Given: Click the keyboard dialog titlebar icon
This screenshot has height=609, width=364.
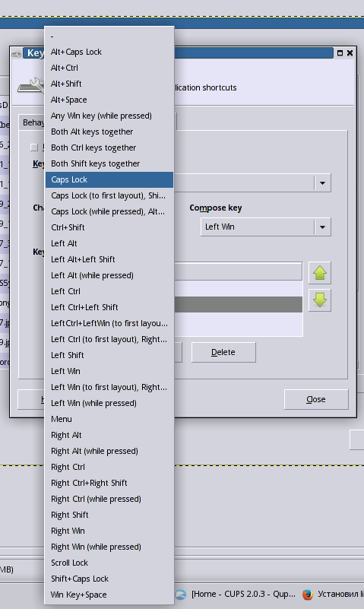Looking at the screenshot, I should point(17,53).
